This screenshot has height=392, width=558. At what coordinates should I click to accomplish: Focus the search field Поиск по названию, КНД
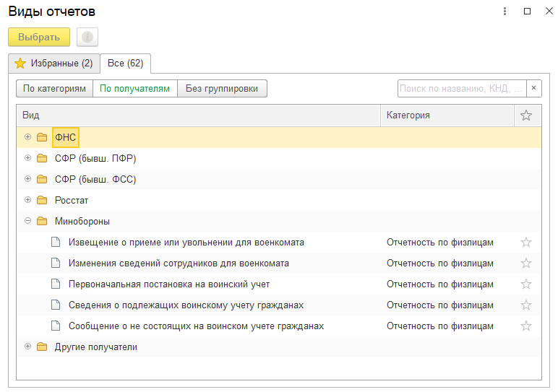point(462,89)
